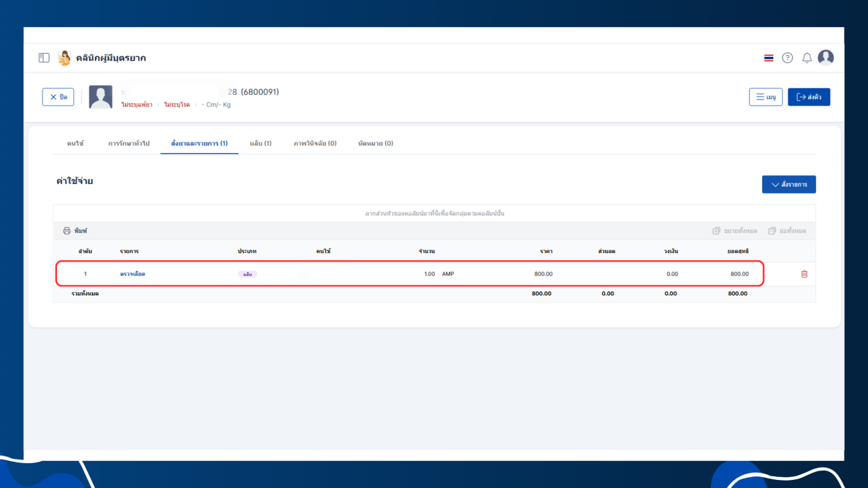Open the ภาพวินิจฉัย (0) tab
This screenshot has width=868, height=488.
pos(315,143)
